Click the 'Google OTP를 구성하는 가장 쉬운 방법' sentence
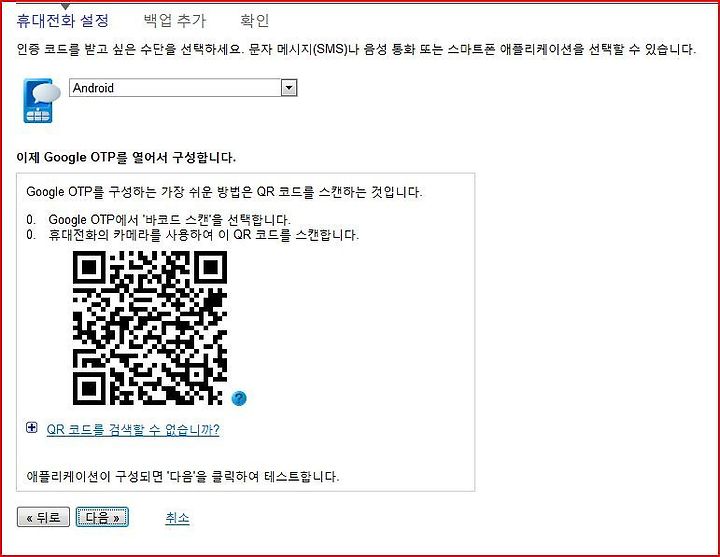Screen dimensions: 720x557 [224, 191]
